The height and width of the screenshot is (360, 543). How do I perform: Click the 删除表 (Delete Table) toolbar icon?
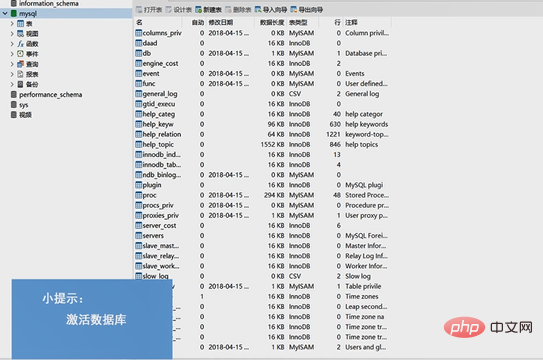[229, 10]
